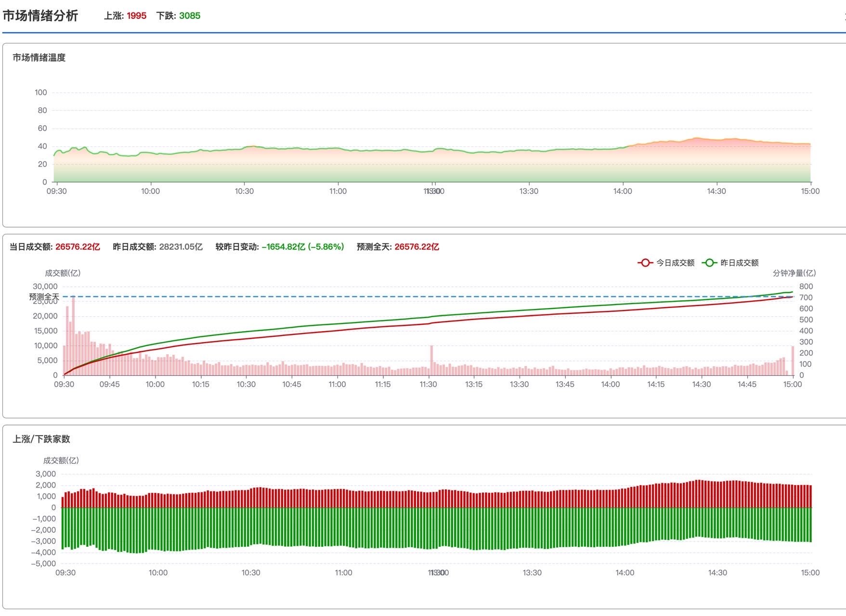Click the 14:00 tick on sentiment chart
Viewport: 846px width, 616px height.
623,191
